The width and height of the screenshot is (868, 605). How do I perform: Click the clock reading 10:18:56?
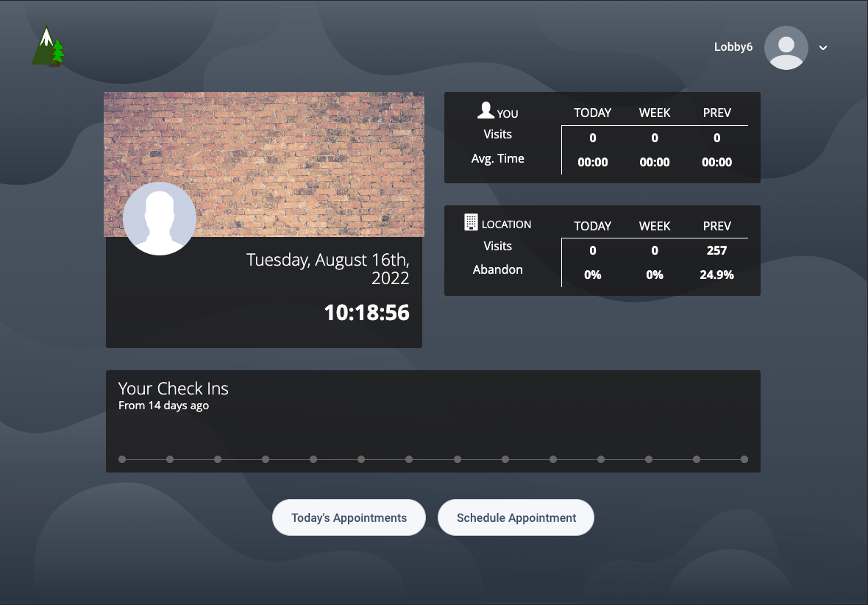click(x=366, y=313)
